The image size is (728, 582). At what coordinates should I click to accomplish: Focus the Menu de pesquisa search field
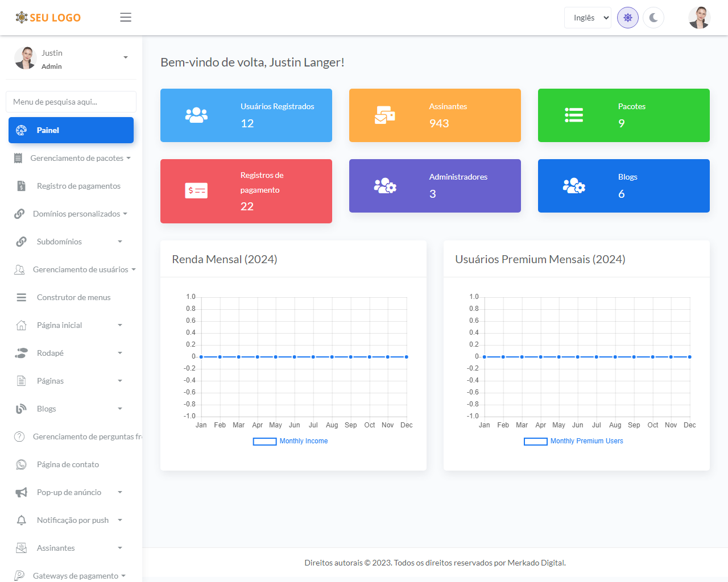[x=71, y=102]
